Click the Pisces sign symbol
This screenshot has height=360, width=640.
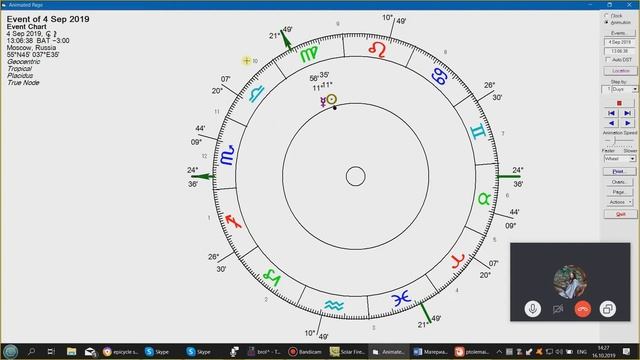pos(401,298)
